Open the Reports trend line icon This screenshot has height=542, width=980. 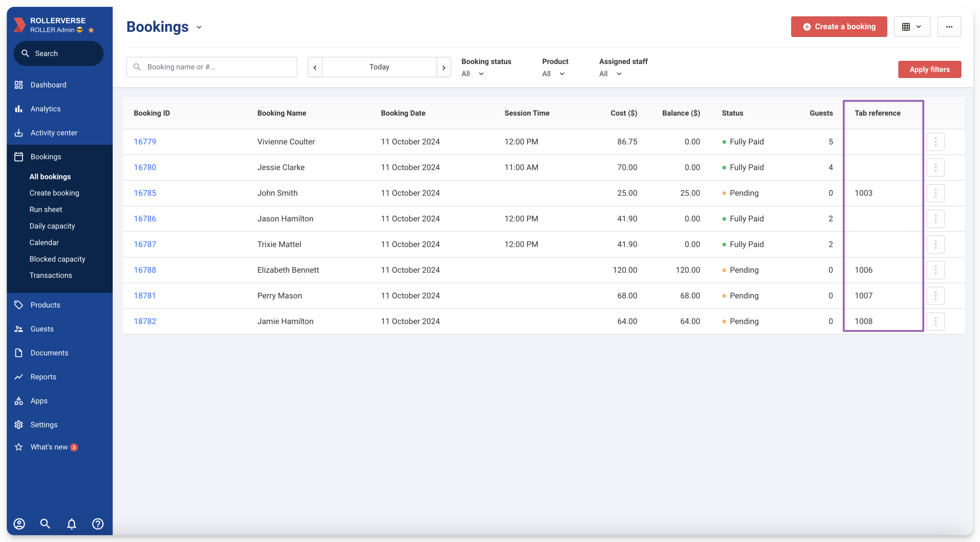(19, 377)
